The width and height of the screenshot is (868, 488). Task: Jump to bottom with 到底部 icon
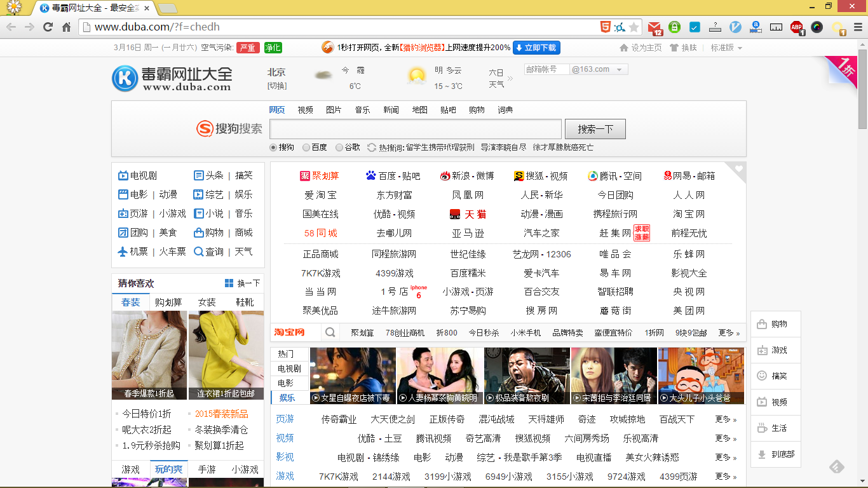762,454
